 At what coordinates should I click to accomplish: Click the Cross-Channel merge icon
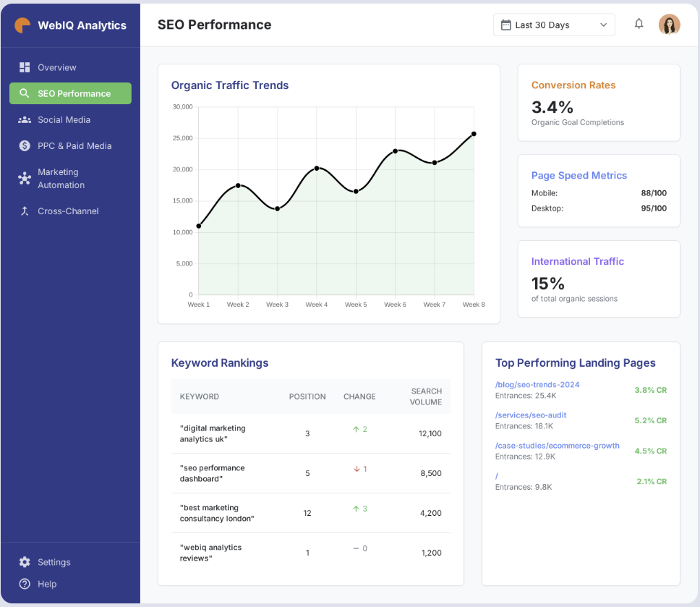25,211
